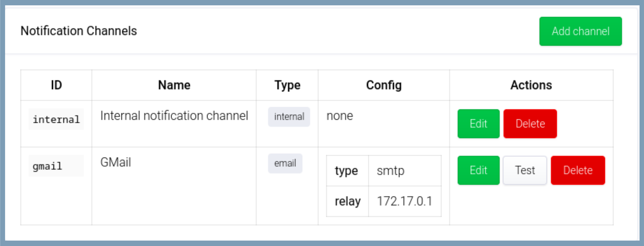Click the ID column header
The width and height of the screenshot is (644, 246).
(56, 85)
